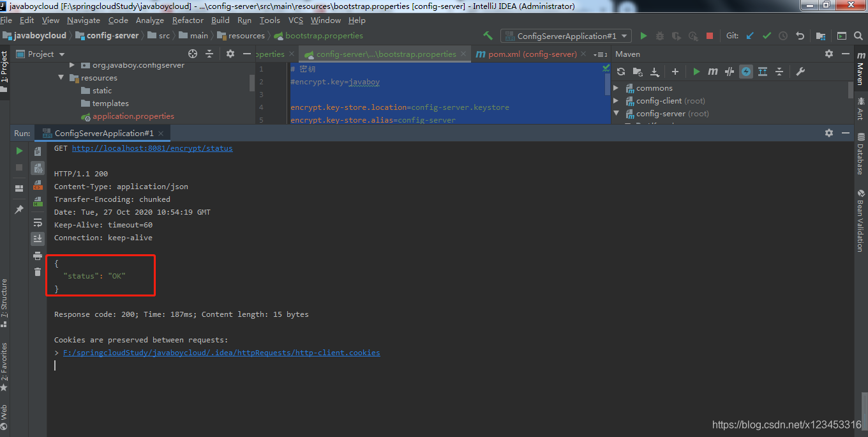Toggle soft-wrap in Run console
Viewport: 868px width, 437px height.
pos(38,222)
